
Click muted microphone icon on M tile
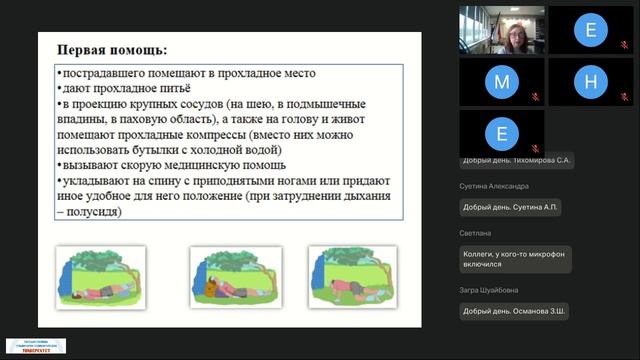[535, 97]
